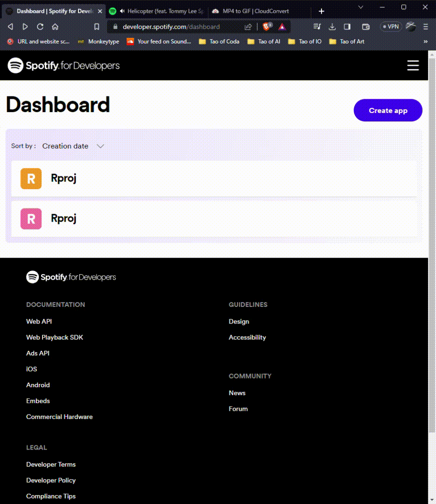Screen dimensions: 436x504
Task: Share this page with the share icon
Action: [x=248, y=27]
